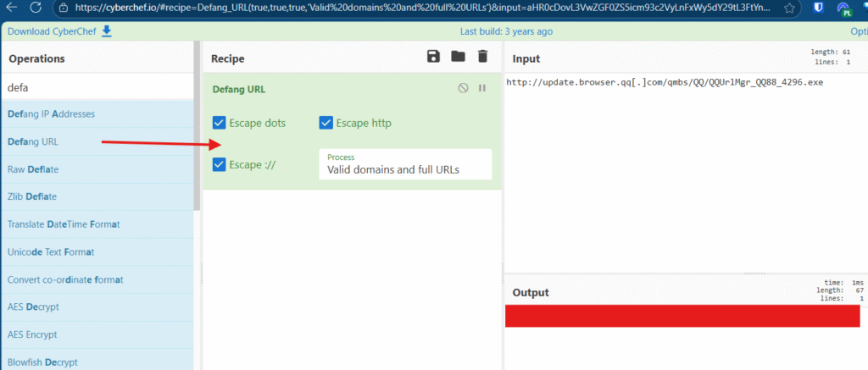Click the Operations panel heading
The image size is (868, 370).
click(36, 58)
